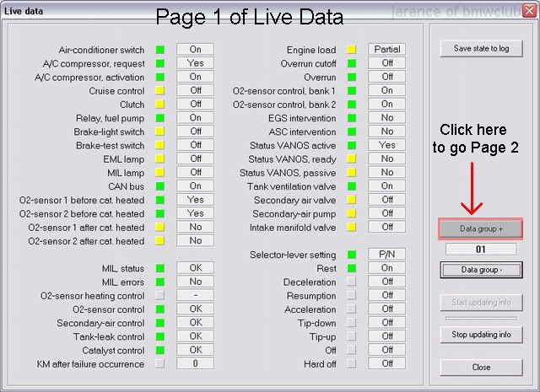540x392 pixels.
Task: Click the Data group - button
Action: click(481, 270)
